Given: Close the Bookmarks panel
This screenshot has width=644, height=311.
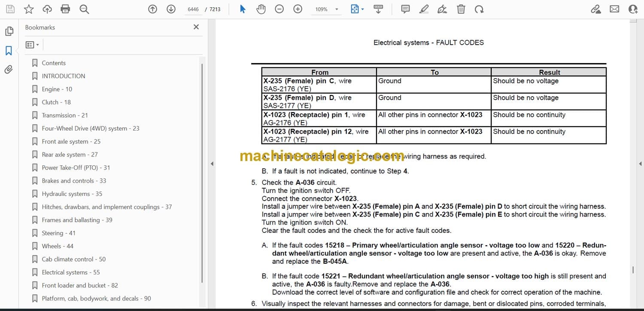Looking at the screenshot, I should [196, 27].
